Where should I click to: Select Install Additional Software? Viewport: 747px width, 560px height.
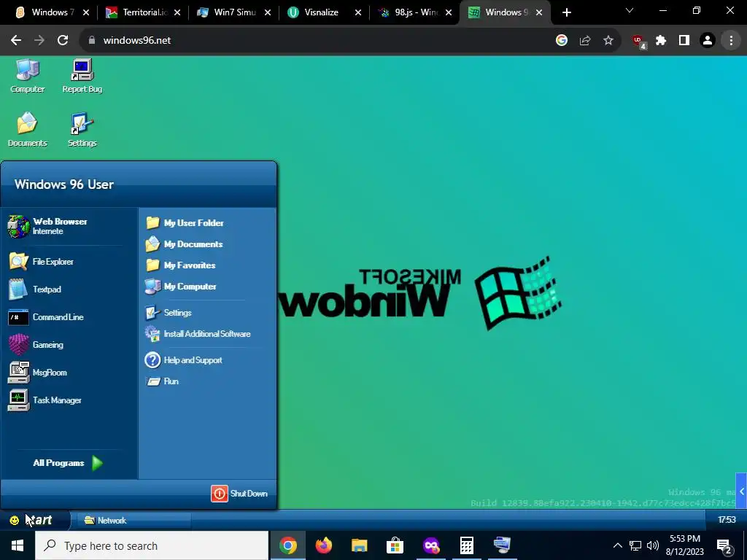point(198,334)
